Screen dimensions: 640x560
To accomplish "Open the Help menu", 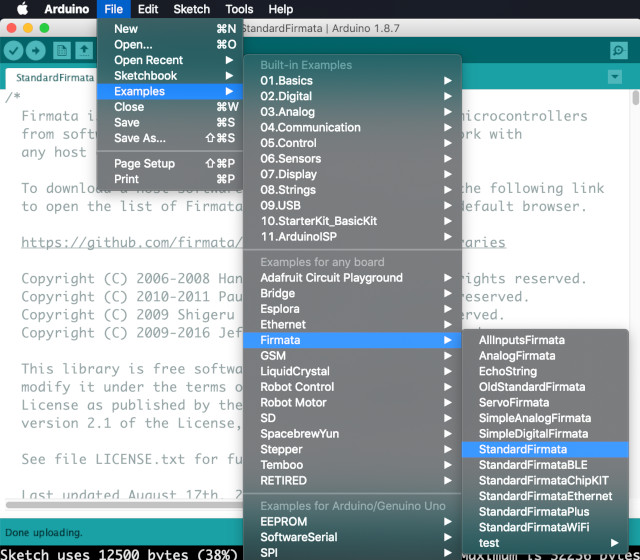I will coord(280,9).
